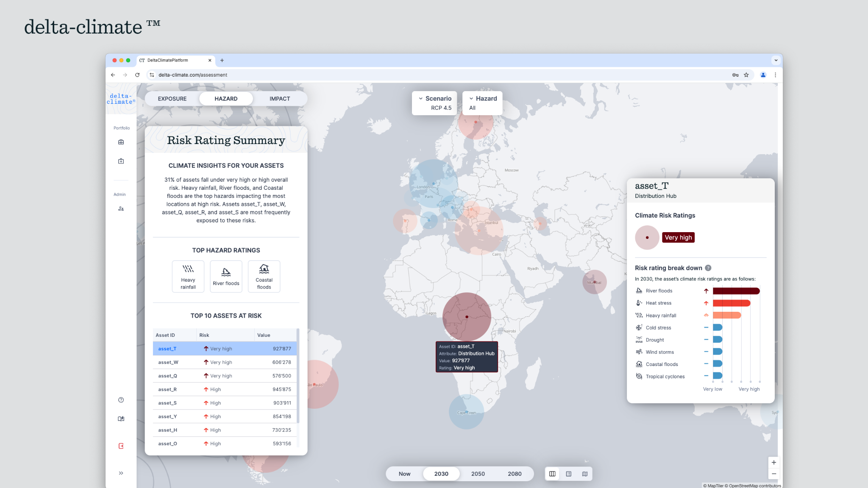Image resolution: width=868 pixels, height=488 pixels.
Task: Click the Mumbai map bubble
Action: [x=595, y=282]
